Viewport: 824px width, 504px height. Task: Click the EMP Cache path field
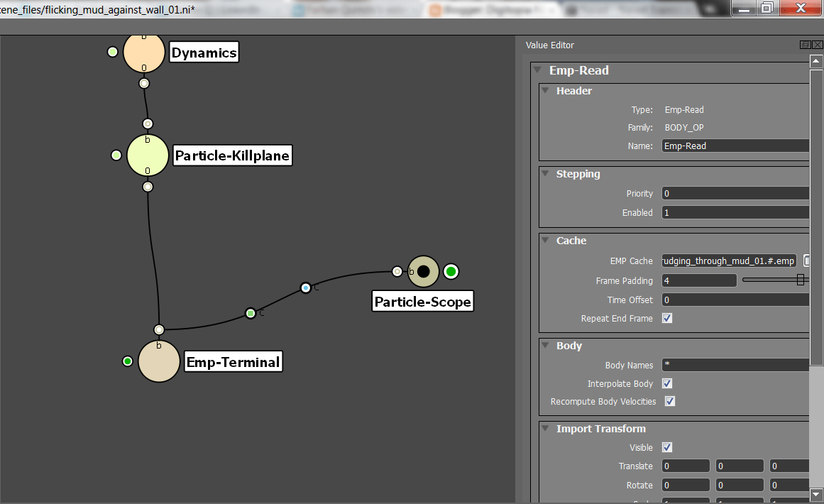(729, 261)
